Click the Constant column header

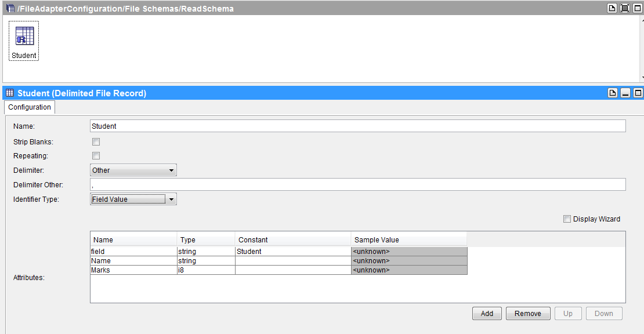point(293,239)
